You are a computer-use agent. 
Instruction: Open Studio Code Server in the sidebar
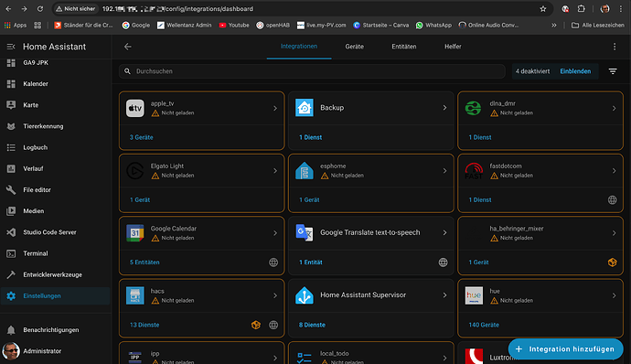point(55,232)
